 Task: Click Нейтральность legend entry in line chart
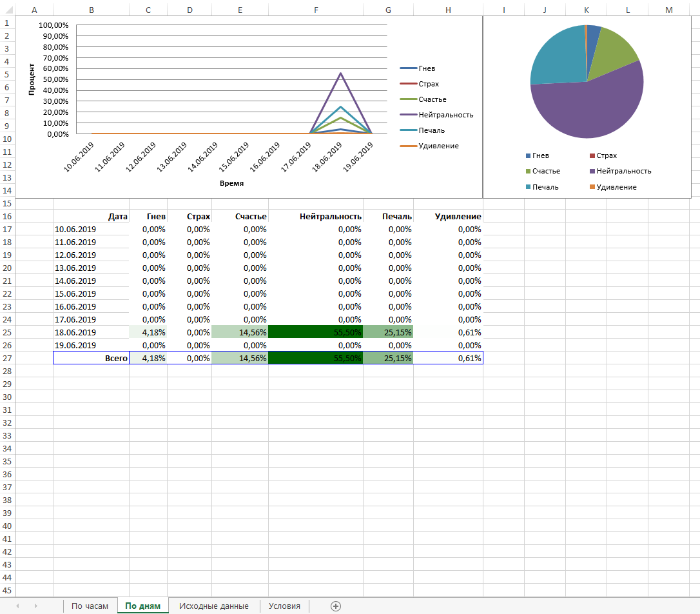tap(436, 115)
